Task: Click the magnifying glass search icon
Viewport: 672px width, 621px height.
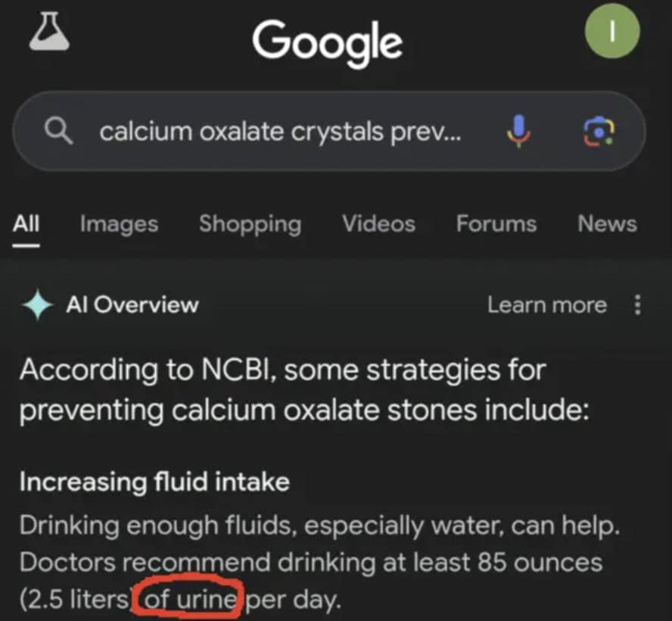Action: [x=58, y=132]
